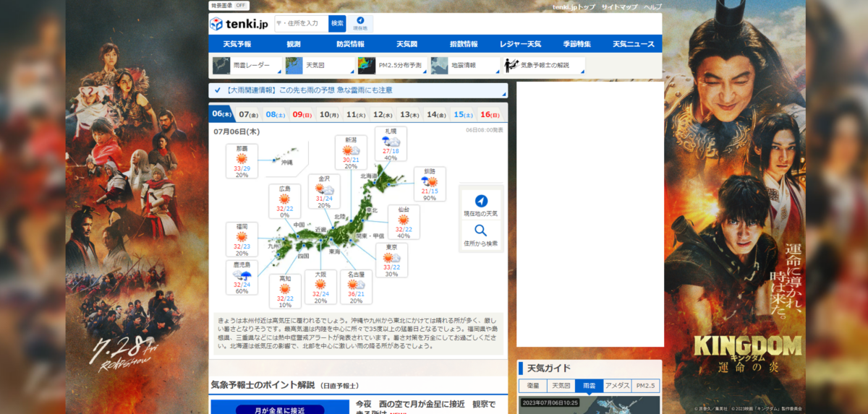Screen dimensions: 868x414
Task: Click the 鹿児島 cloud and umbrella icon
Action: pos(242,275)
